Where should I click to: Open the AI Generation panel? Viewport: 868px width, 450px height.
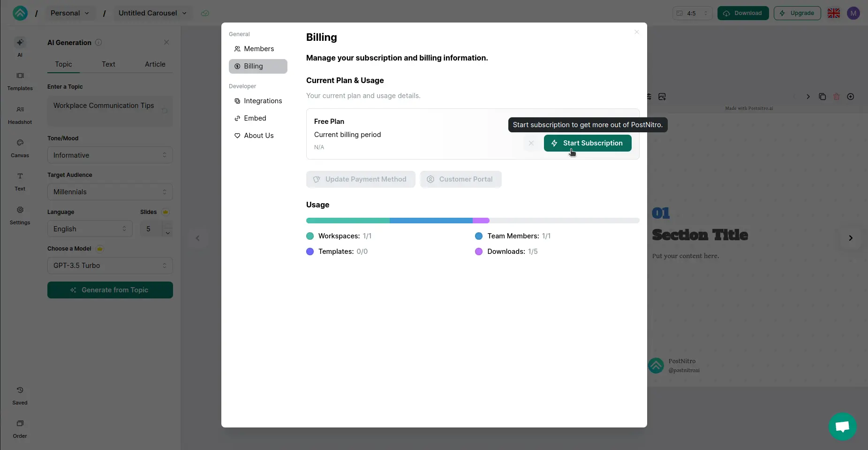click(20, 47)
